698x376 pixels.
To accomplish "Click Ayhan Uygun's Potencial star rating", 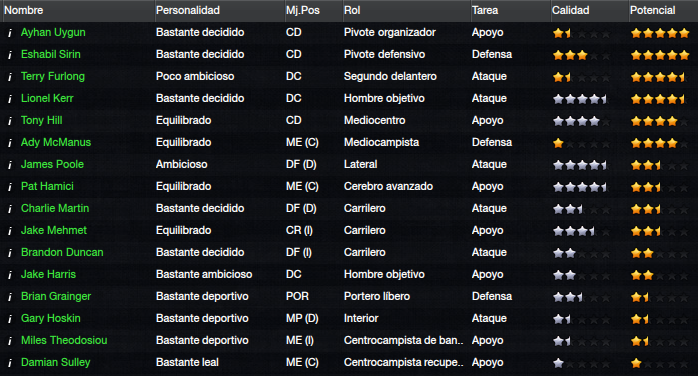I will pyautogui.click(x=660, y=33).
